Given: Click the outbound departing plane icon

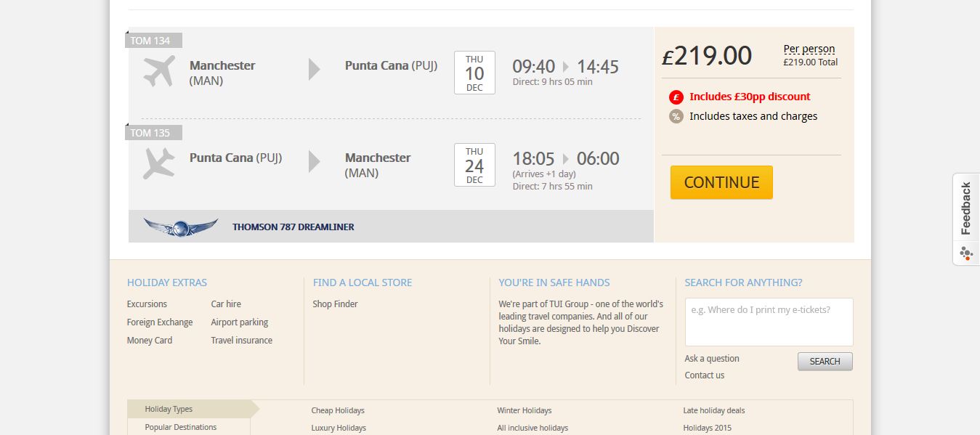Looking at the screenshot, I should click(159, 70).
